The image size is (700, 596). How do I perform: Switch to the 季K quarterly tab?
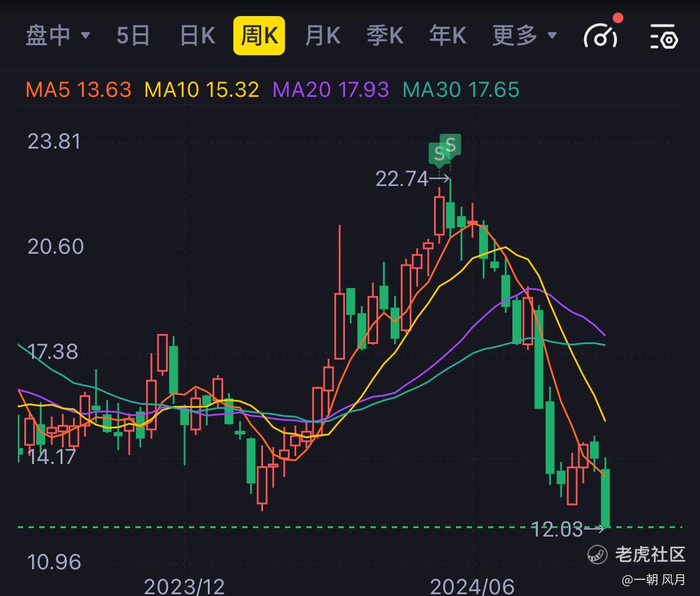point(385,35)
